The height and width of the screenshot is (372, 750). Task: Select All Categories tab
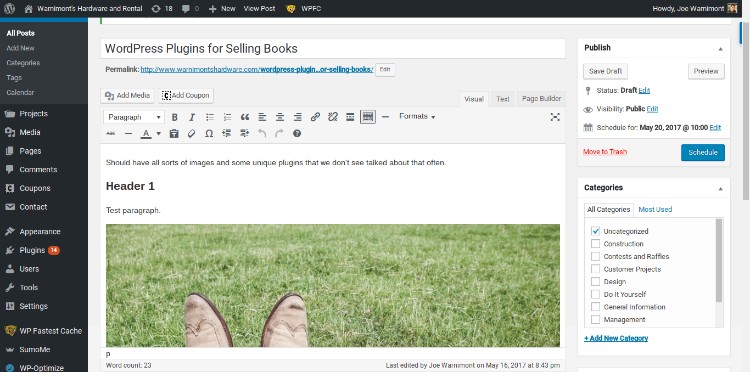click(x=608, y=209)
